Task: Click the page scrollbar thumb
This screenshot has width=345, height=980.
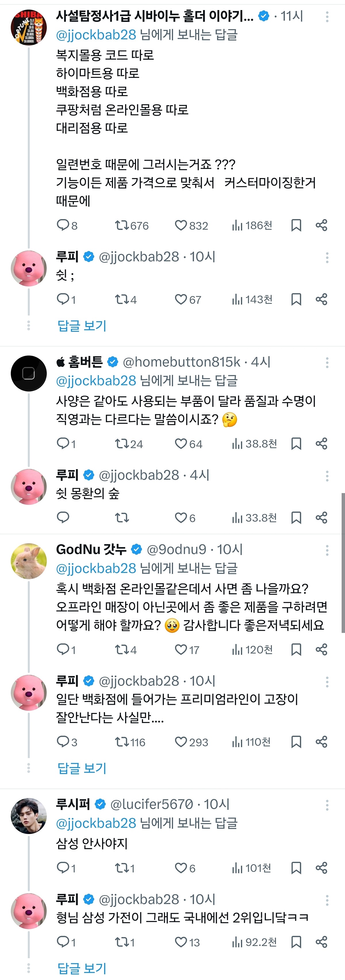Action: (343, 563)
